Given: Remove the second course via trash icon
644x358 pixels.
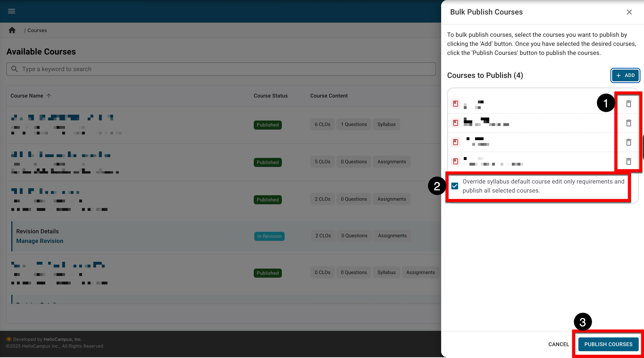Looking at the screenshot, I should (629, 123).
